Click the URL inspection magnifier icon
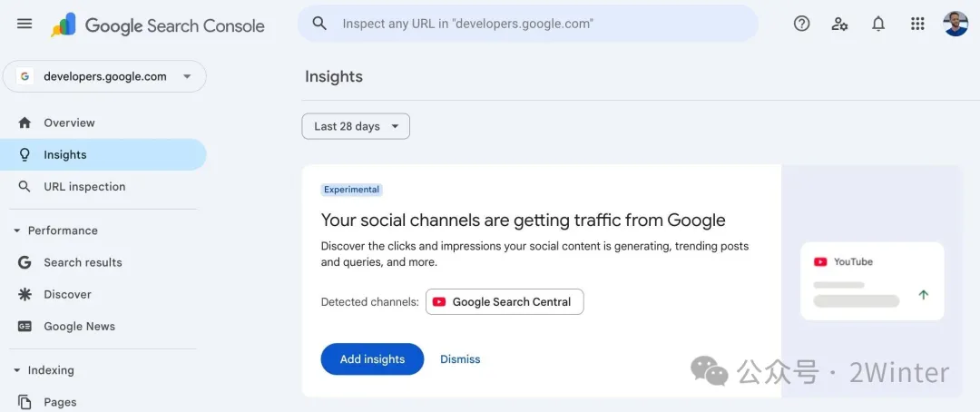 24,186
